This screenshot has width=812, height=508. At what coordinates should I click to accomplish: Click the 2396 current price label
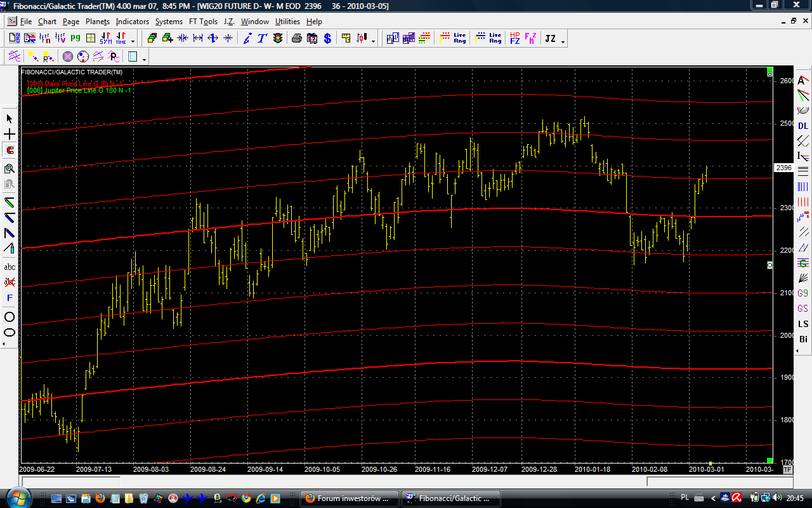[783, 168]
